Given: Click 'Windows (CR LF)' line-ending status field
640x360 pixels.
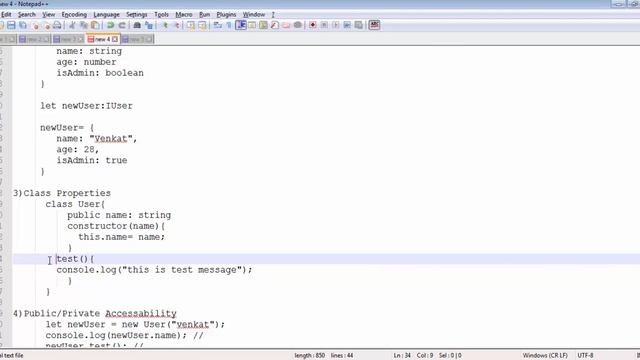Looking at the screenshot, I should point(545,356).
